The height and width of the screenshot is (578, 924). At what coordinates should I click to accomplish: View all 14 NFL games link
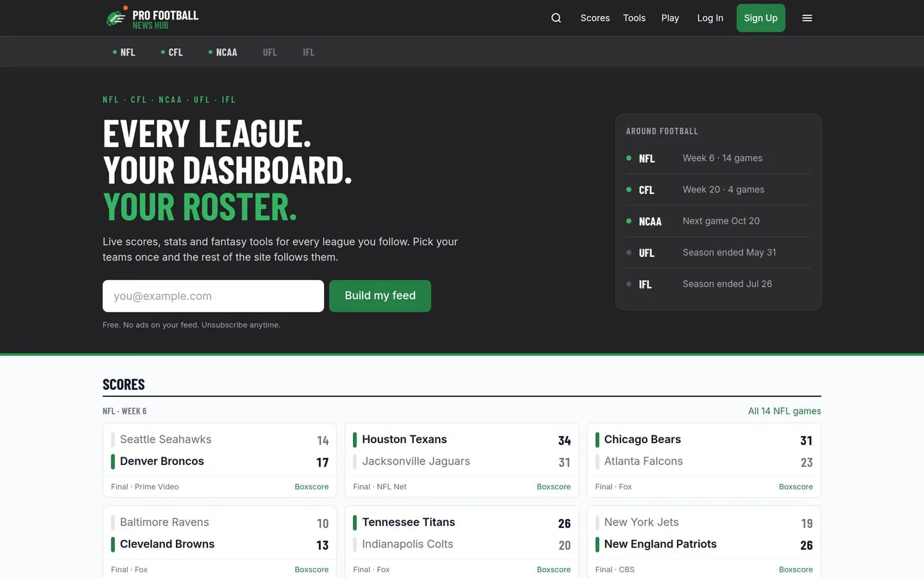(784, 411)
